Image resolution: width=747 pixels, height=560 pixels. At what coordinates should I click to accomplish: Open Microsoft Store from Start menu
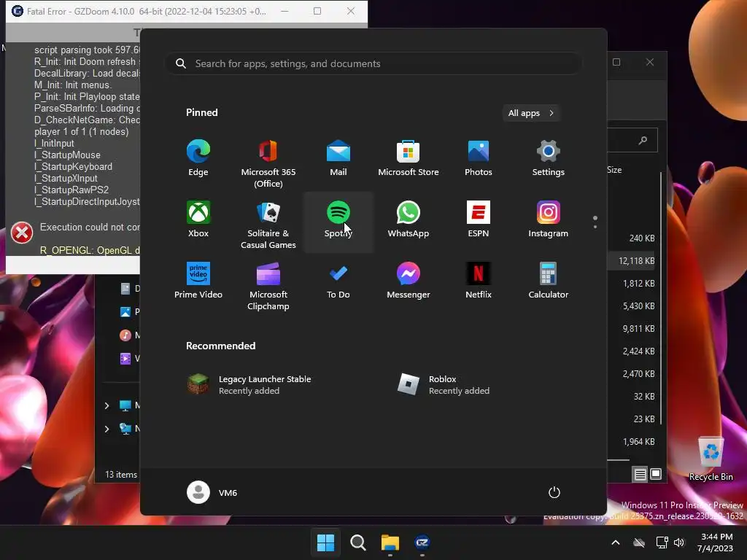[409, 159]
